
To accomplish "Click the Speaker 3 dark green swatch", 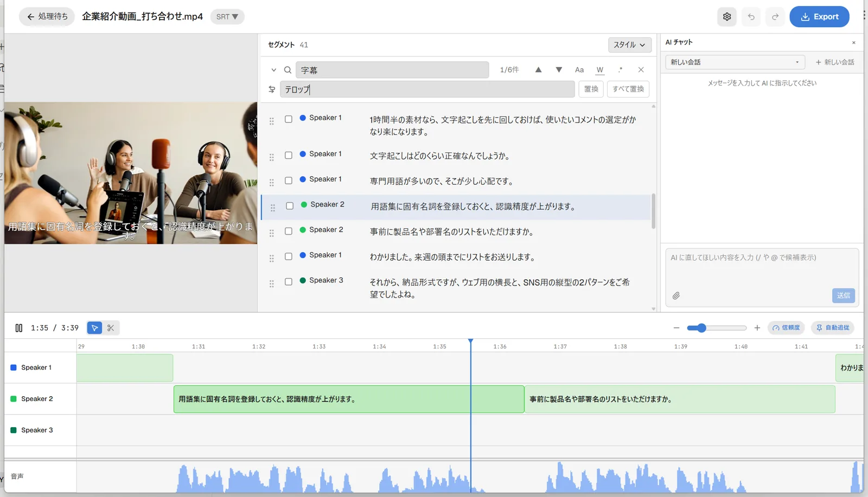I will tap(14, 430).
